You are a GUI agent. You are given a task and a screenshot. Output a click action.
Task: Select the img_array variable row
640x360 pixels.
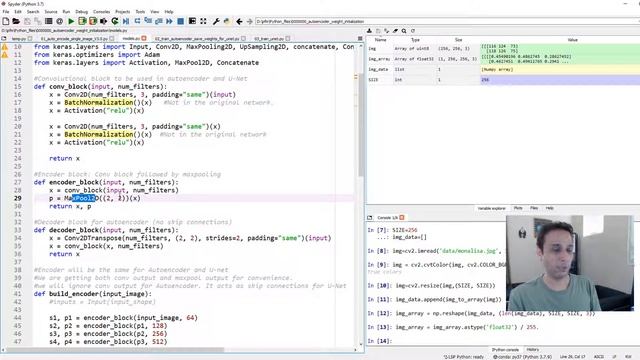pos(503,59)
